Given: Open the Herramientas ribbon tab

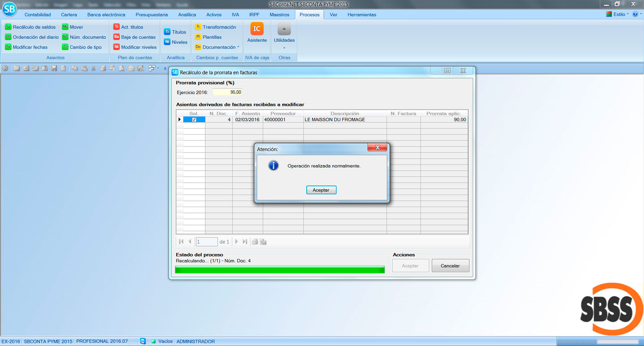Looking at the screenshot, I should (x=361, y=15).
